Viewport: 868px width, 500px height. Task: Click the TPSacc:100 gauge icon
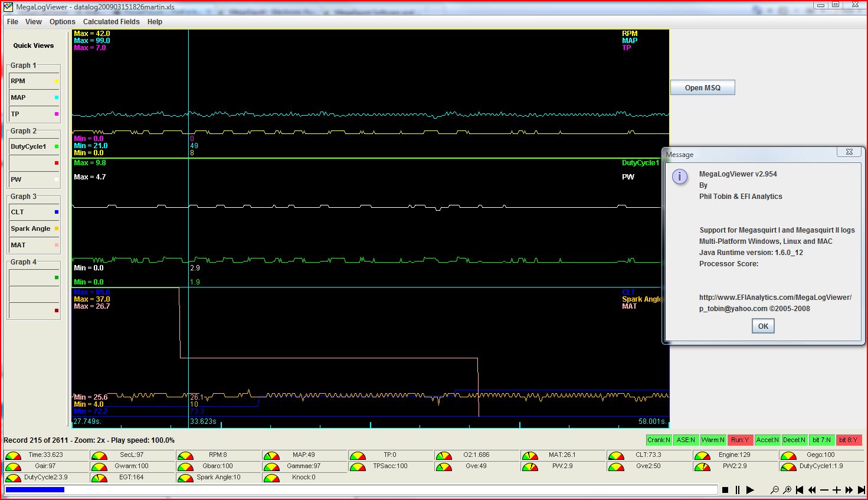coord(358,466)
